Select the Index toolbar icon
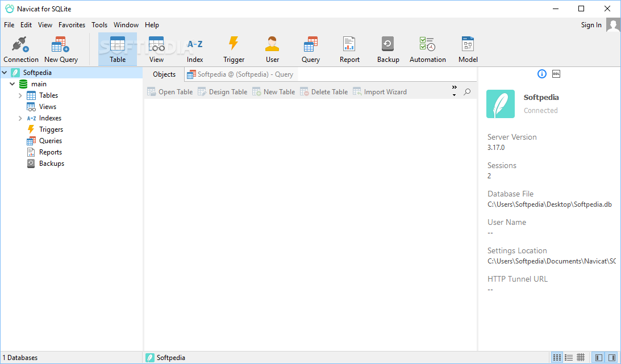Viewport: 621px width, 364px height. click(195, 49)
